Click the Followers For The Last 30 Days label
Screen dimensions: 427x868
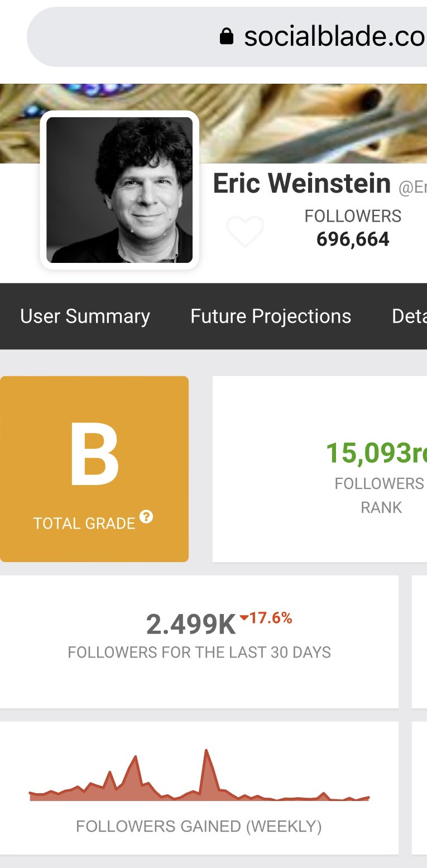click(x=199, y=652)
